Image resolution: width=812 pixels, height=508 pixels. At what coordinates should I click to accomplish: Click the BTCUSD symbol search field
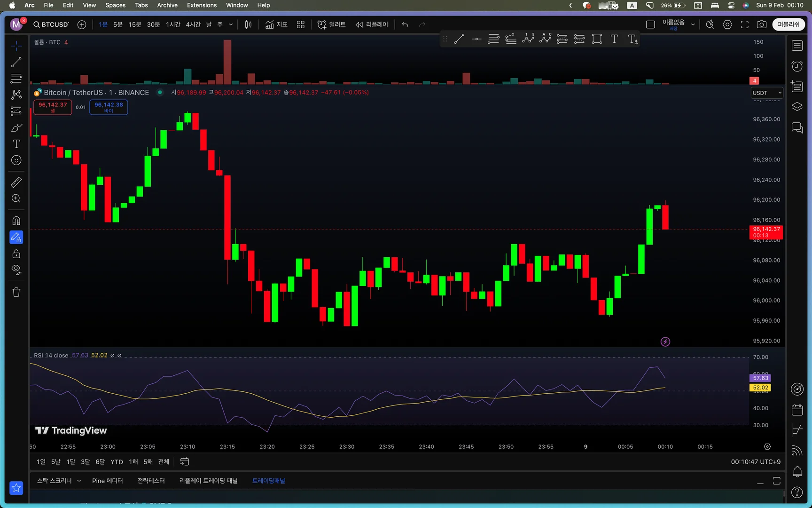coord(51,24)
